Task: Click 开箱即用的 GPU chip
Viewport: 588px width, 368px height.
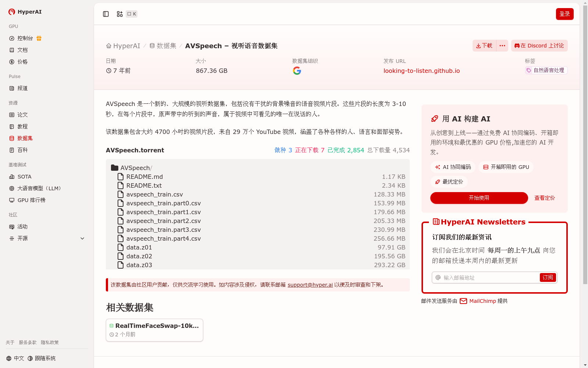Action: [x=506, y=167]
